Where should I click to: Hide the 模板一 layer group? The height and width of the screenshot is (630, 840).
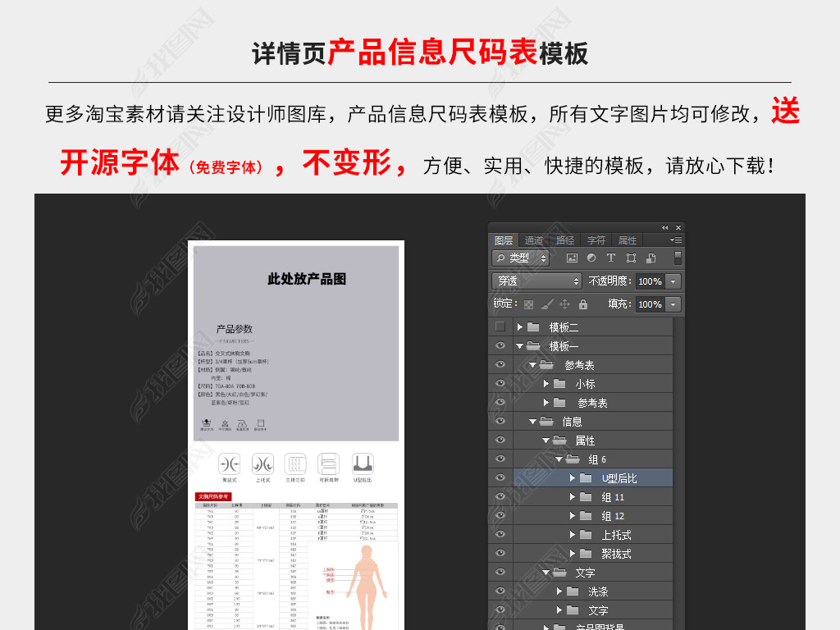pyautogui.click(x=500, y=345)
